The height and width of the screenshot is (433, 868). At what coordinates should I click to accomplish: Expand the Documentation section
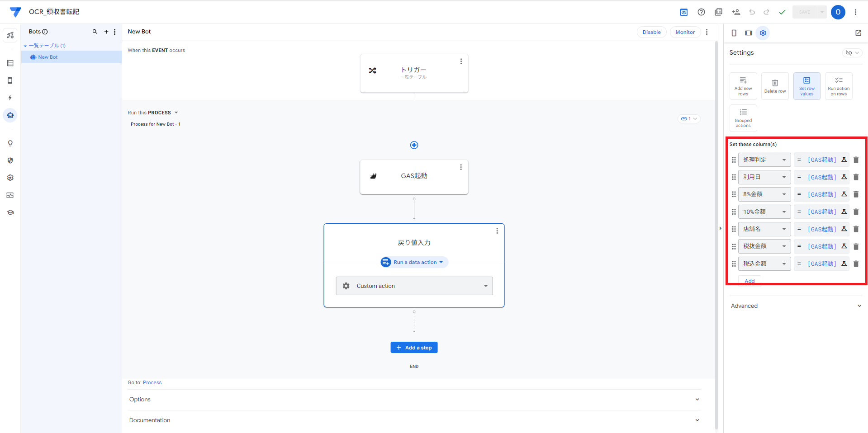pos(414,420)
